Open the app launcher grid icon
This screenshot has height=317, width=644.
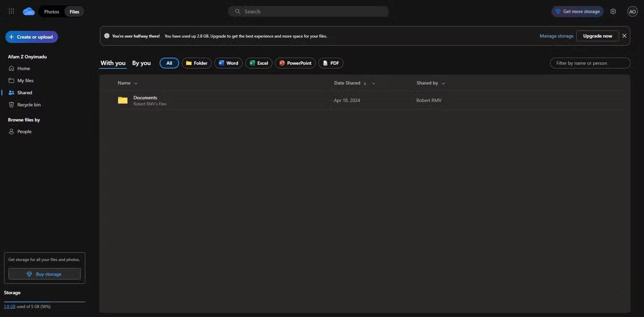[11, 11]
